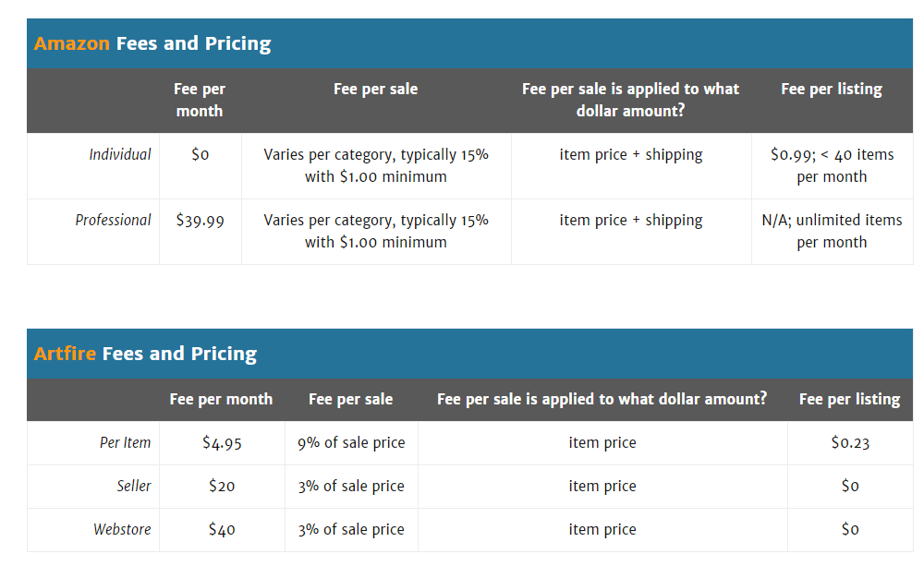Click the Amazon Fee per month header
The width and height of the screenshot is (924, 566).
[x=200, y=100]
